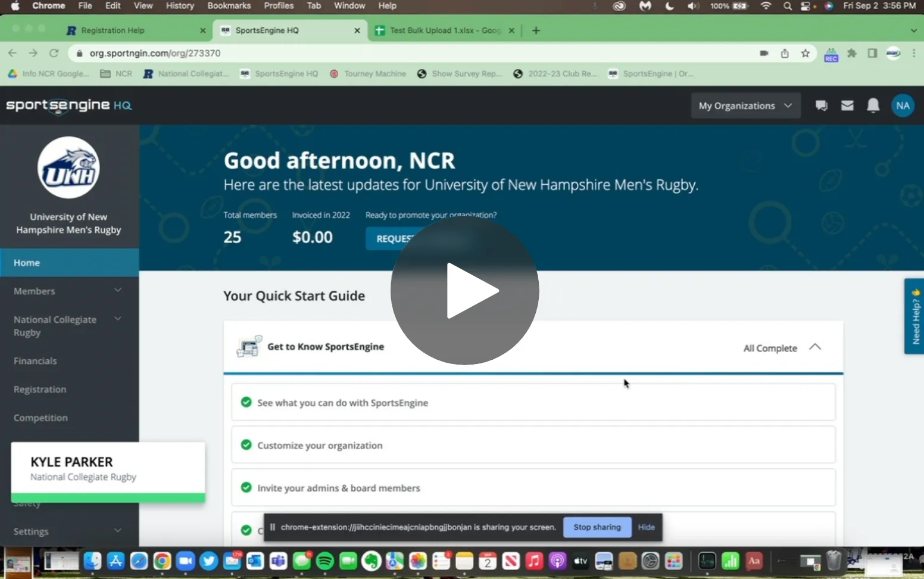The image size is (924, 579).
Task: Open the Need Help? side tab
Action: tap(914, 316)
